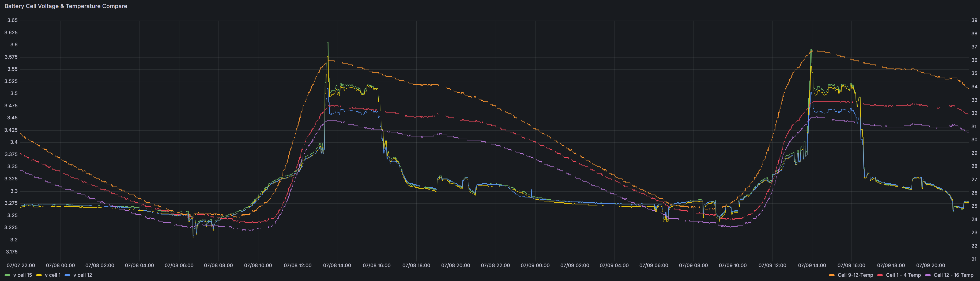Screen dimensions: 980x281
Task: Open the orange swatch for Cell 9-12-Temp
Action: (x=832, y=275)
